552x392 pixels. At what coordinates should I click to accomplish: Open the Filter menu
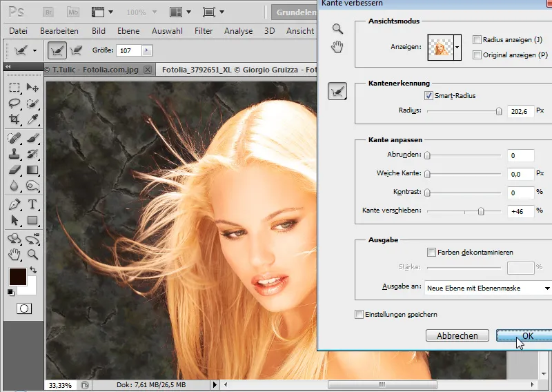click(x=204, y=31)
